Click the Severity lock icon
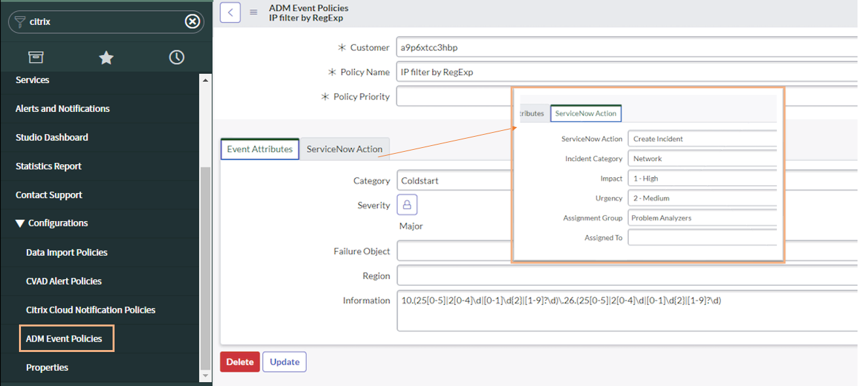The image size is (868, 386). 407,205
